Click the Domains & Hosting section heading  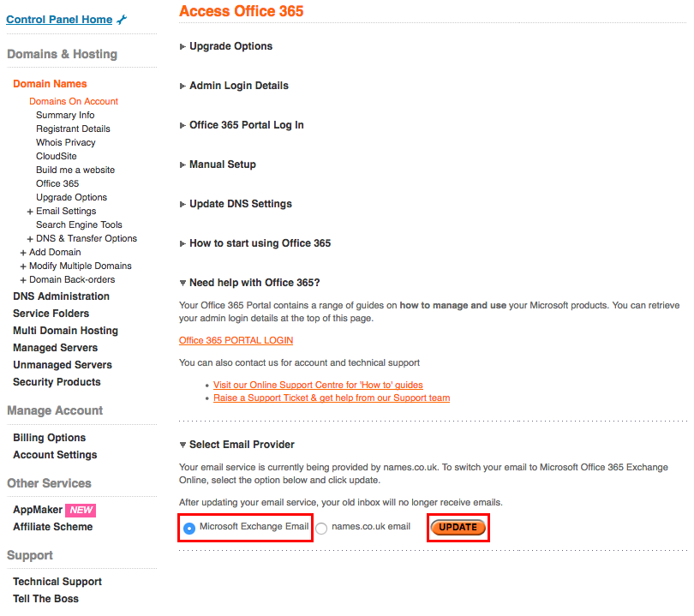point(63,54)
